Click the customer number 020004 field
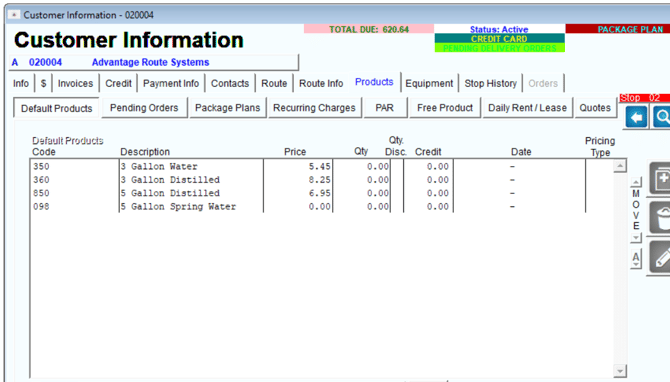The image size is (670, 382). pyautogui.click(x=45, y=62)
